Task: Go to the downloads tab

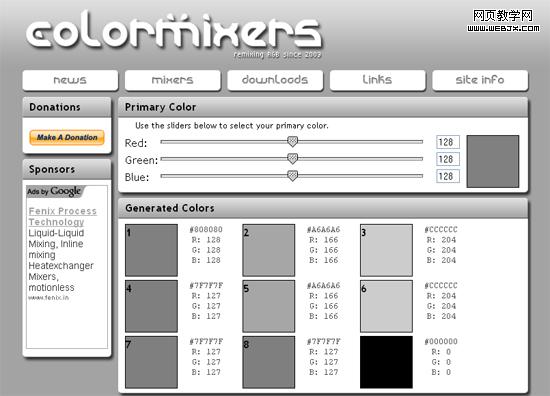Action: pyautogui.click(x=275, y=80)
